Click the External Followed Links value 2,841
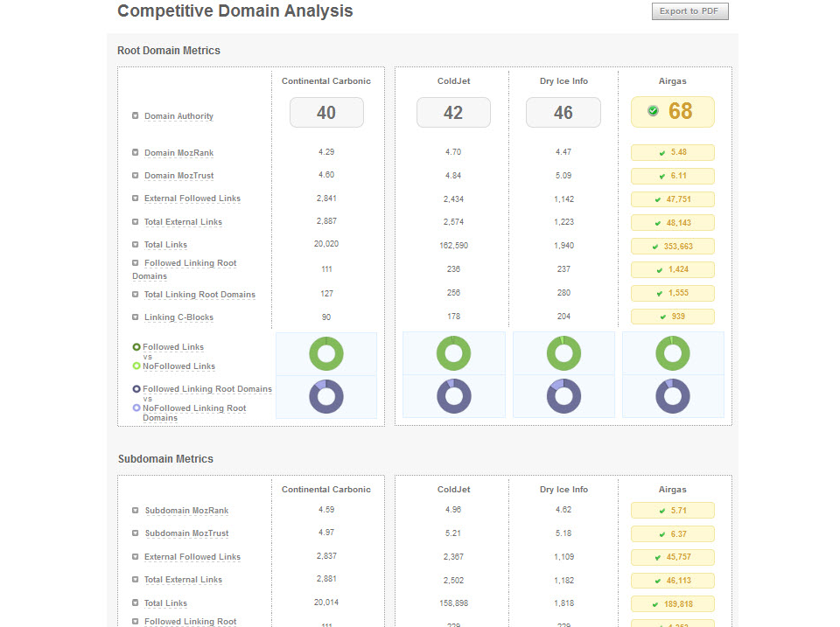 click(x=326, y=199)
